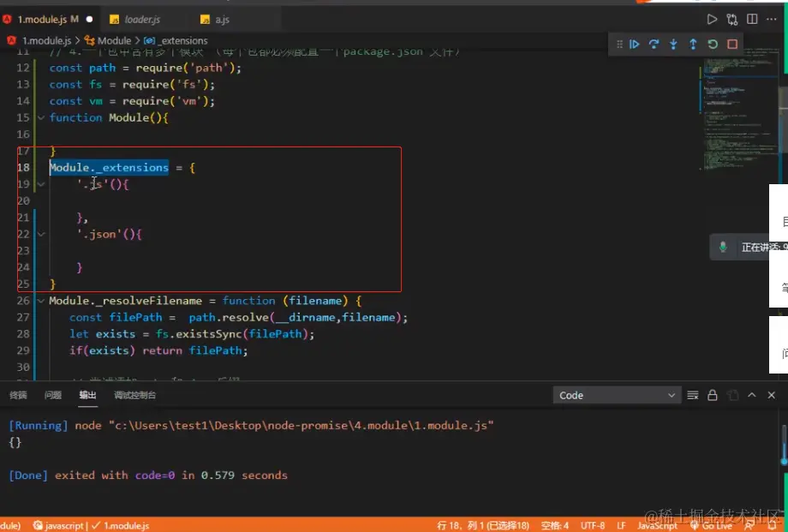Click line number 16 in the gutter

(23, 134)
